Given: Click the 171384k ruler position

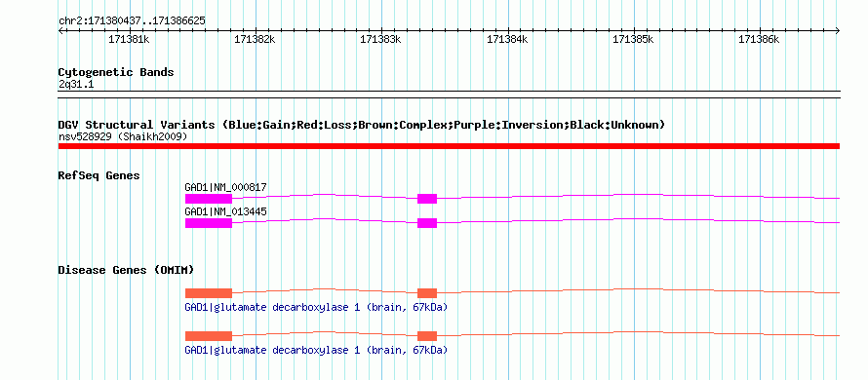Looking at the screenshot, I should click(507, 39).
